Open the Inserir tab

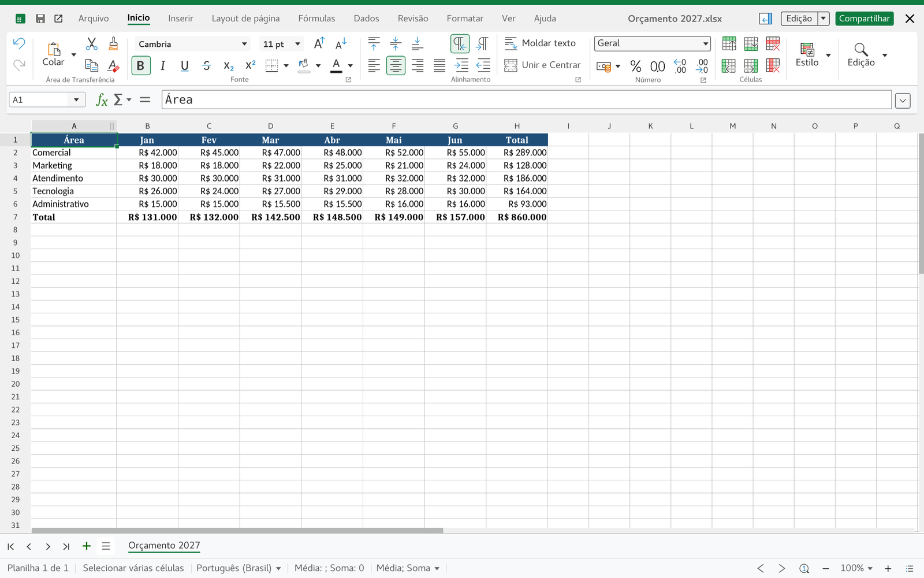pos(181,18)
